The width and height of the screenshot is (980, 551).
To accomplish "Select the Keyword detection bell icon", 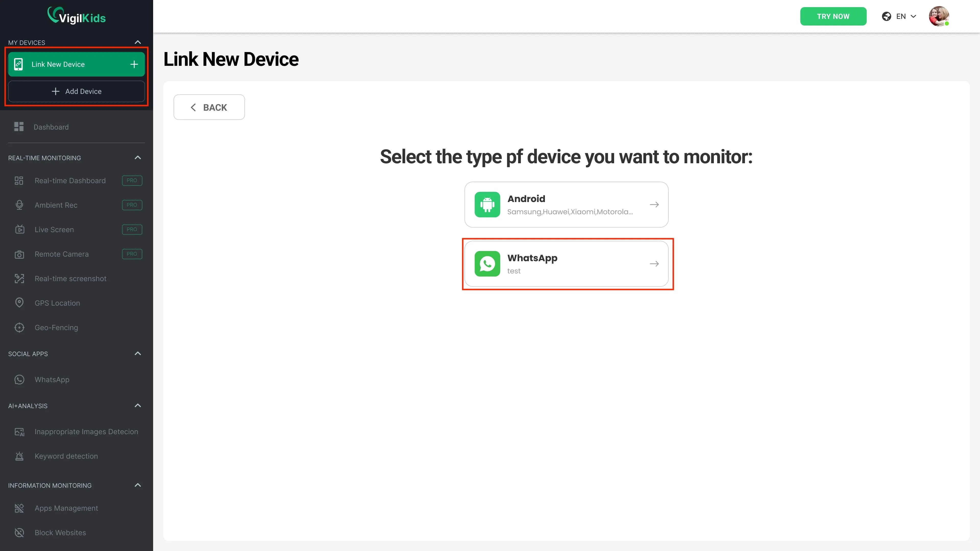I will pyautogui.click(x=19, y=456).
